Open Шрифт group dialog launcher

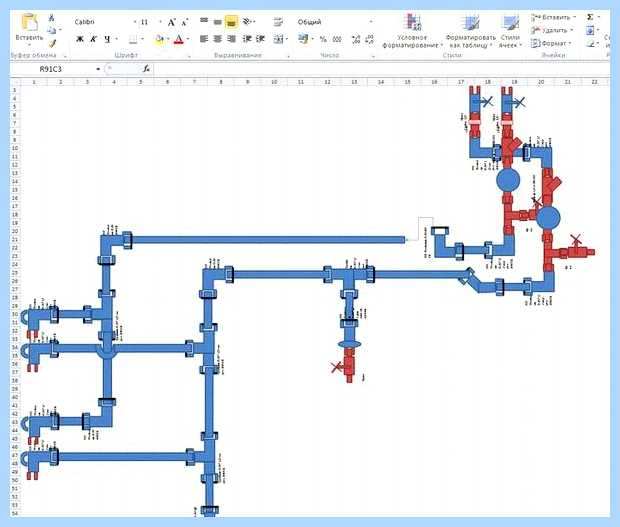coord(189,56)
